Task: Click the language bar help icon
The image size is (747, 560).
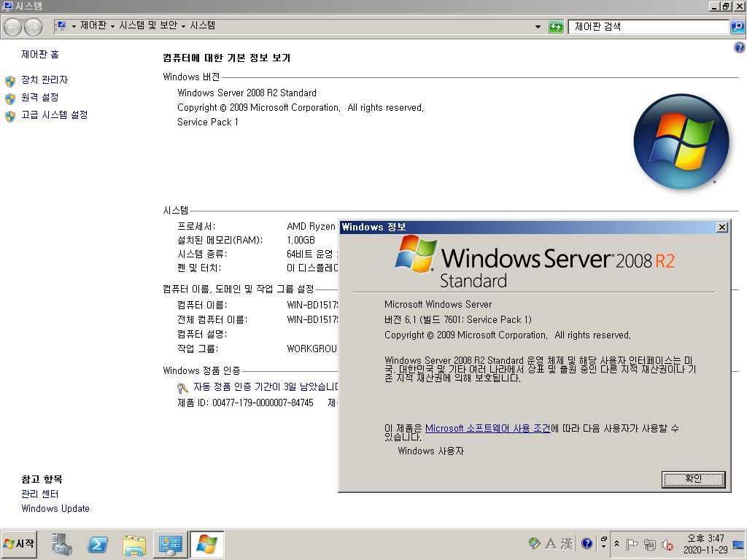Action: [x=587, y=543]
